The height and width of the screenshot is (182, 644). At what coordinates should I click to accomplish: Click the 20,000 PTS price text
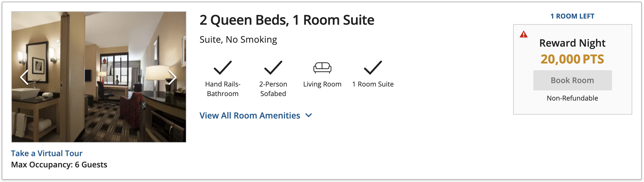[x=572, y=59]
